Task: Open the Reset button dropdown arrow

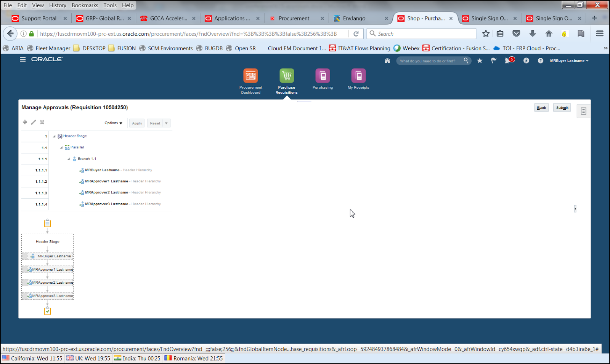Action: click(x=165, y=123)
